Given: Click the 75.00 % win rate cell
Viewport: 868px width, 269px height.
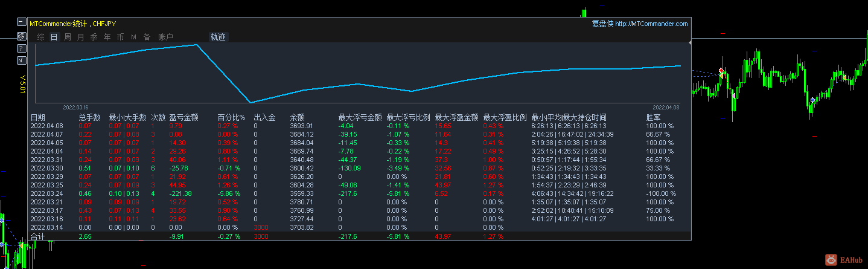Looking at the screenshot, I should [x=659, y=210].
